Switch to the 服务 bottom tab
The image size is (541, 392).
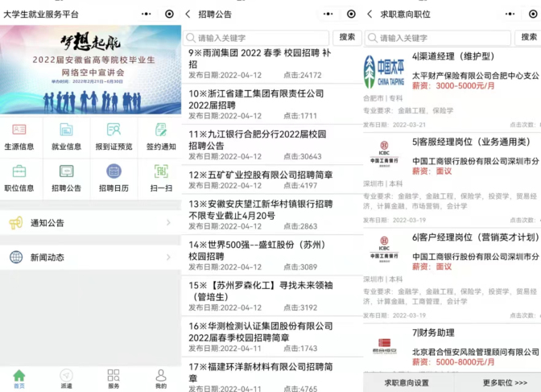coord(114,378)
